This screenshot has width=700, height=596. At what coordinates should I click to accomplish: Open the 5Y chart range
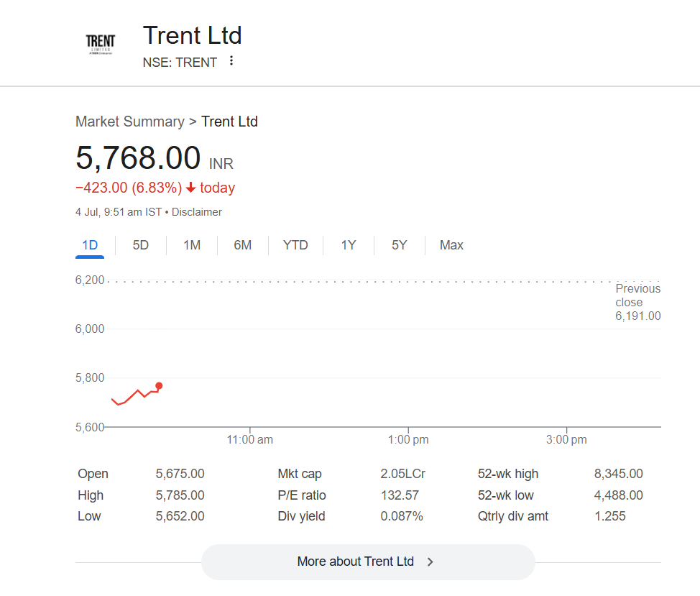400,245
